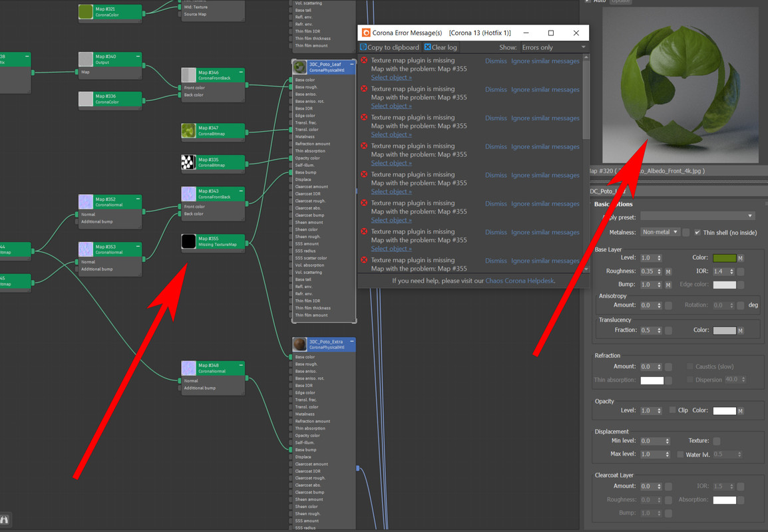Click the rendered leaf material preview image
Screen dimensions: 768x532
point(680,85)
